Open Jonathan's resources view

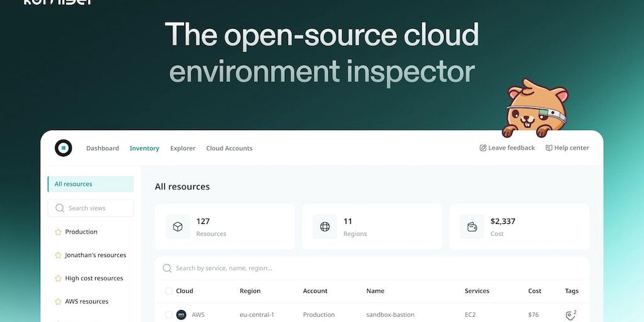pyautogui.click(x=95, y=255)
